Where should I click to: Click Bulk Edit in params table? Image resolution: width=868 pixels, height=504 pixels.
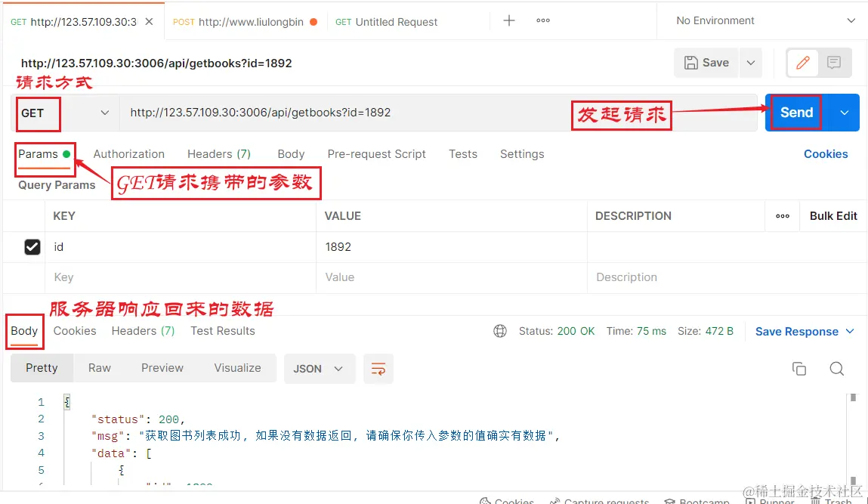click(x=833, y=216)
